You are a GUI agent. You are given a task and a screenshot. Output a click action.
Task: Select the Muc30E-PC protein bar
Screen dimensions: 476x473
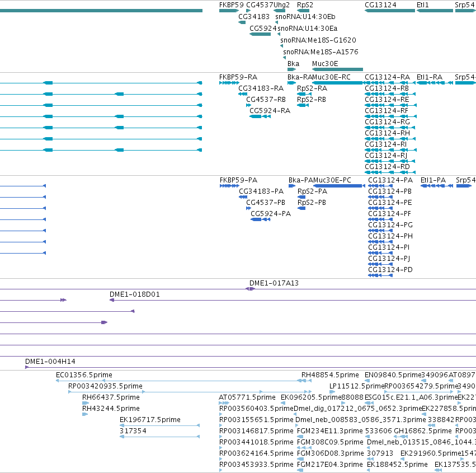339,186
